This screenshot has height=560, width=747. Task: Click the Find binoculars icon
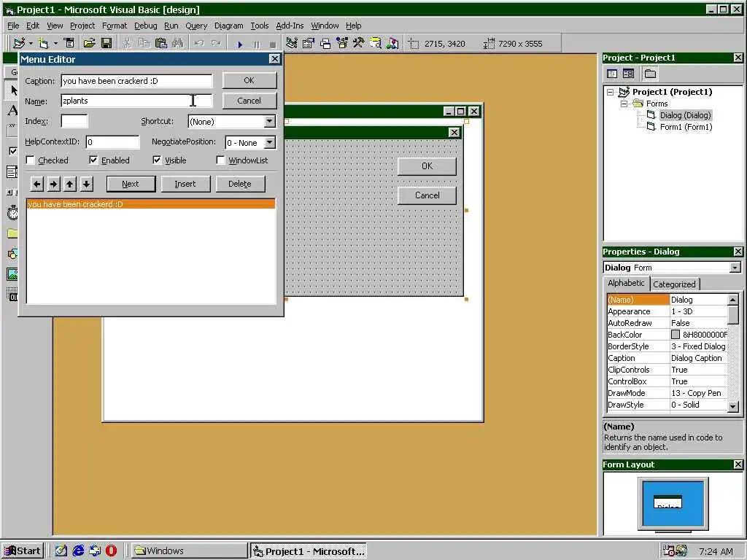[178, 43]
